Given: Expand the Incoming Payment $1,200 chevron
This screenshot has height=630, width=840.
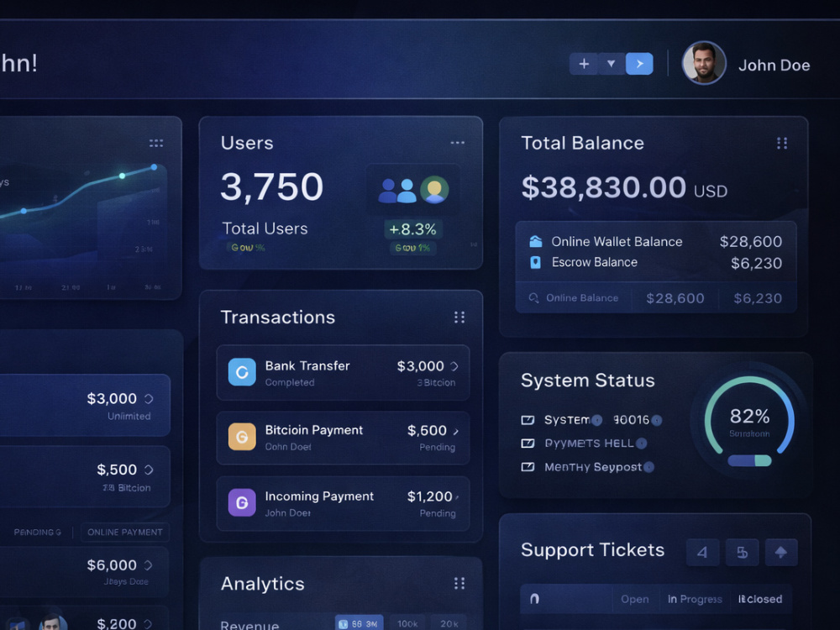Looking at the screenshot, I should point(457,497).
